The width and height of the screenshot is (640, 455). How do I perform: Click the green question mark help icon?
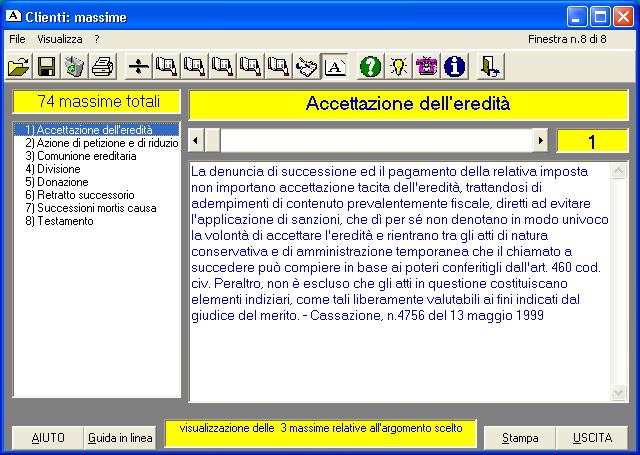coord(371,67)
